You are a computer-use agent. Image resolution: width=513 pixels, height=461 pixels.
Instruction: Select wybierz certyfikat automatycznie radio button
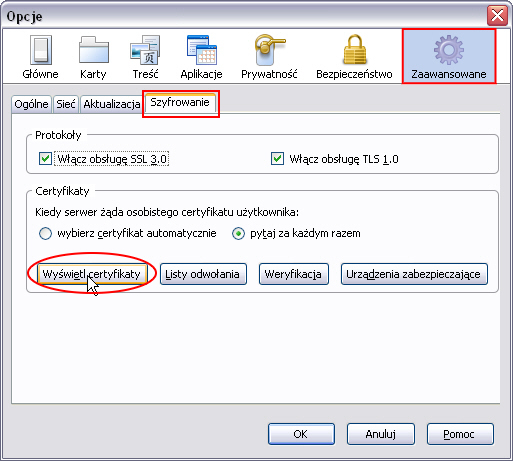click(x=45, y=233)
